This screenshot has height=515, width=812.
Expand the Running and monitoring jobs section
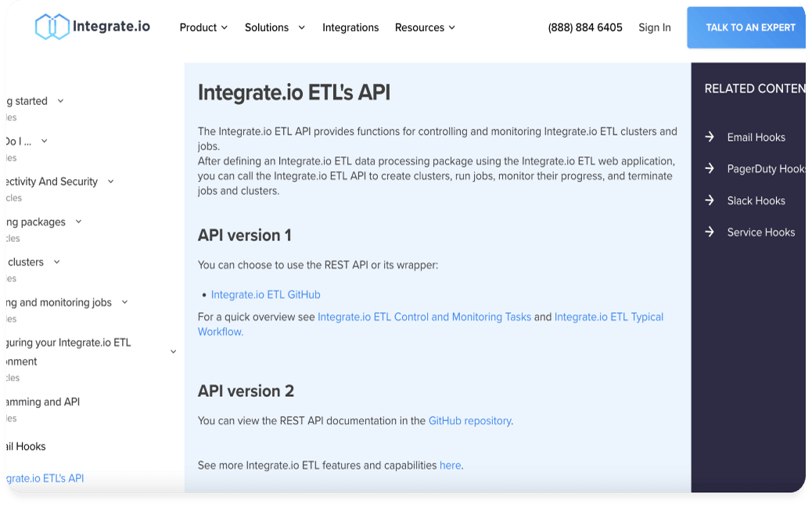point(124,302)
